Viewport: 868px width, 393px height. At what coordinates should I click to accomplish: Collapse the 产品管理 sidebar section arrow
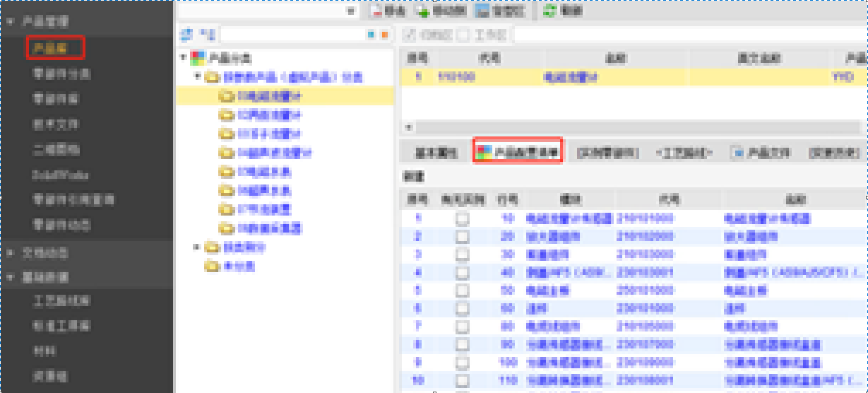(x=10, y=22)
